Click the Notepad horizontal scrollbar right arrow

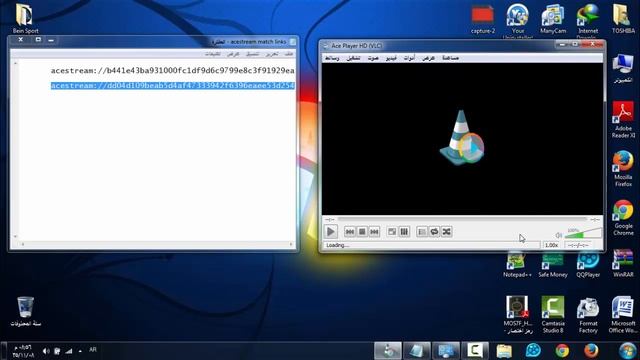click(x=291, y=244)
